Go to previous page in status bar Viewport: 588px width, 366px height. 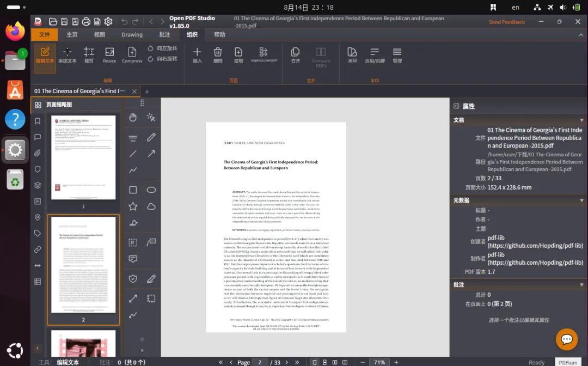(x=231, y=362)
